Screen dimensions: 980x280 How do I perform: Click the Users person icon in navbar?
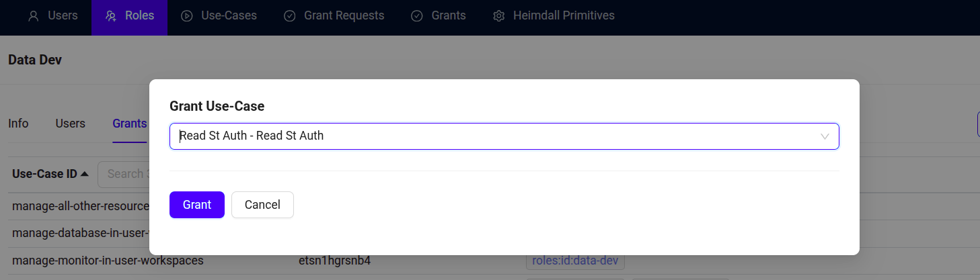33,15
